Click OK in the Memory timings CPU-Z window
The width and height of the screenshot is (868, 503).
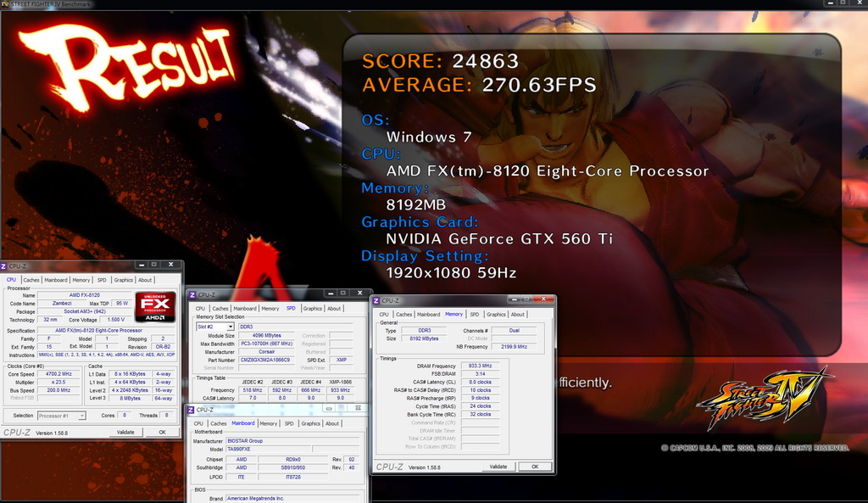pyautogui.click(x=535, y=467)
